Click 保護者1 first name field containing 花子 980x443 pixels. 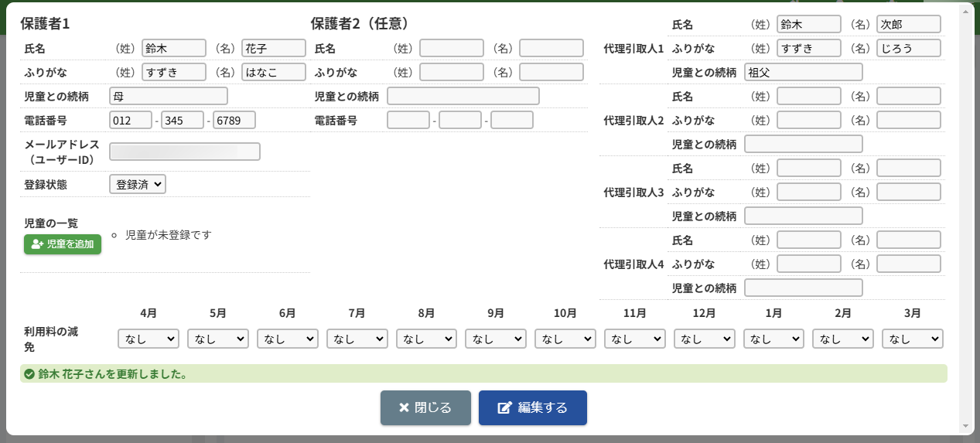pyautogui.click(x=274, y=48)
